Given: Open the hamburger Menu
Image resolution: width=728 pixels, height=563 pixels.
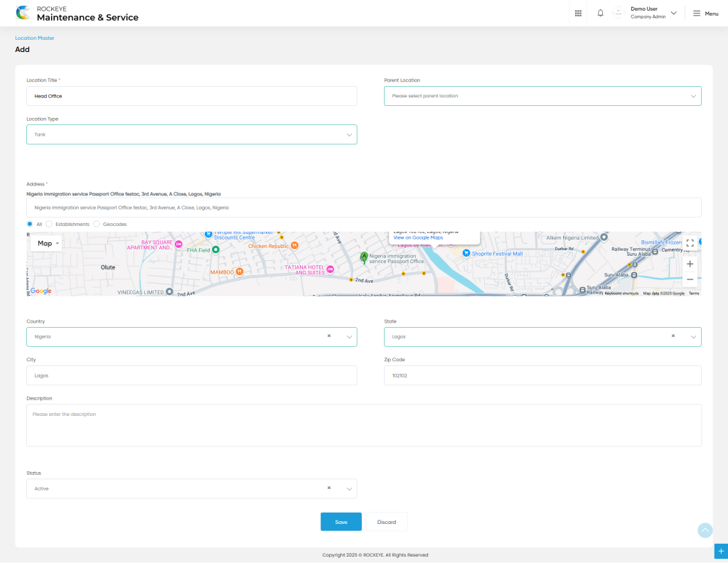Looking at the screenshot, I should (x=705, y=14).
